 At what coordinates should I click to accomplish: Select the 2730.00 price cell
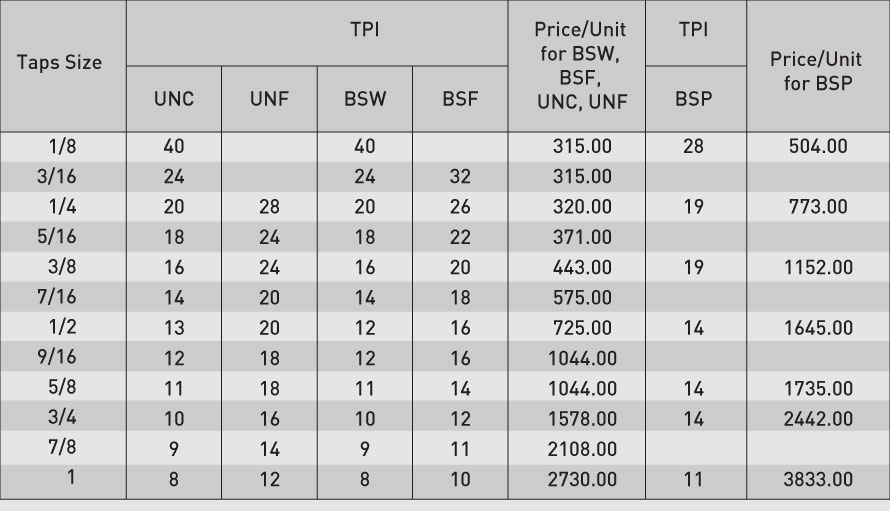(584, 479)
